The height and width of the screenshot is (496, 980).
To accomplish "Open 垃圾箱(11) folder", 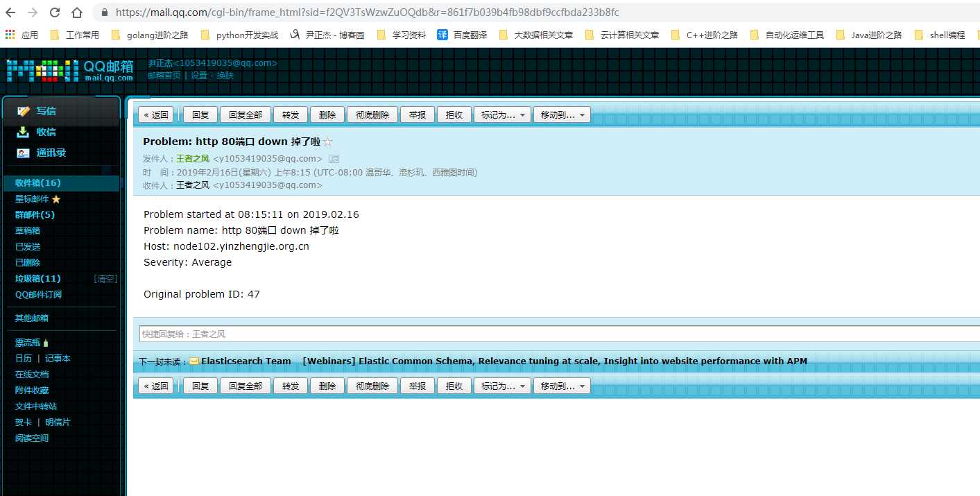I will coord(38,279).
